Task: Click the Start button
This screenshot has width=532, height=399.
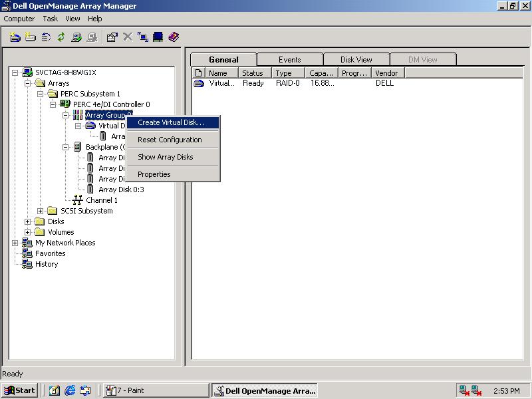Action: (x=19, y=390)
